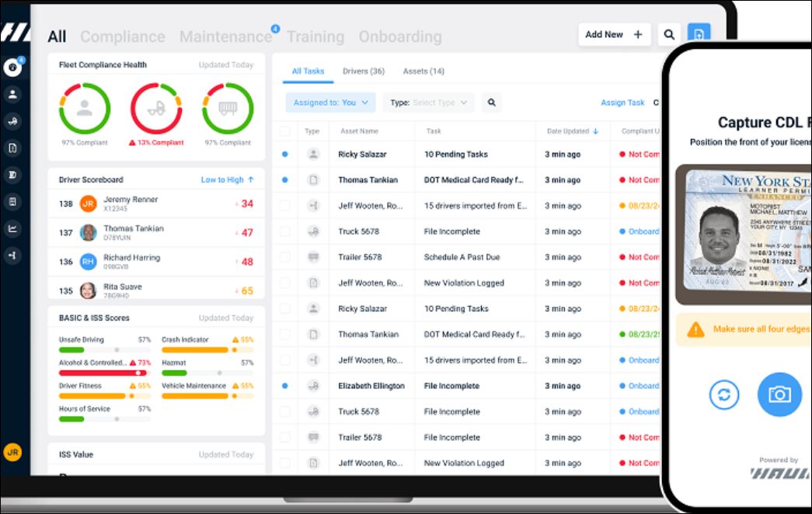This screenshot has height=514, width=812.
Task: Click the analytics chart icon in sidebar
Action: point(12,228)
